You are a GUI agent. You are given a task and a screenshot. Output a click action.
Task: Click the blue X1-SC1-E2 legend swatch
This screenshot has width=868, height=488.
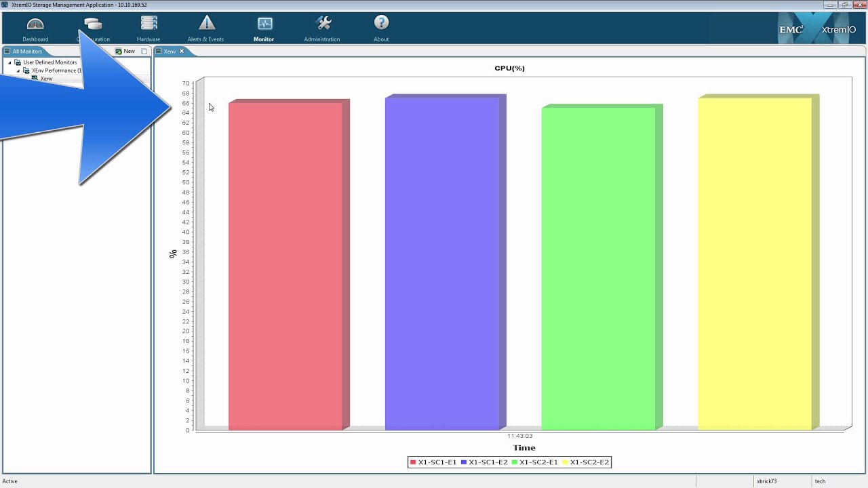click(464, 462)
